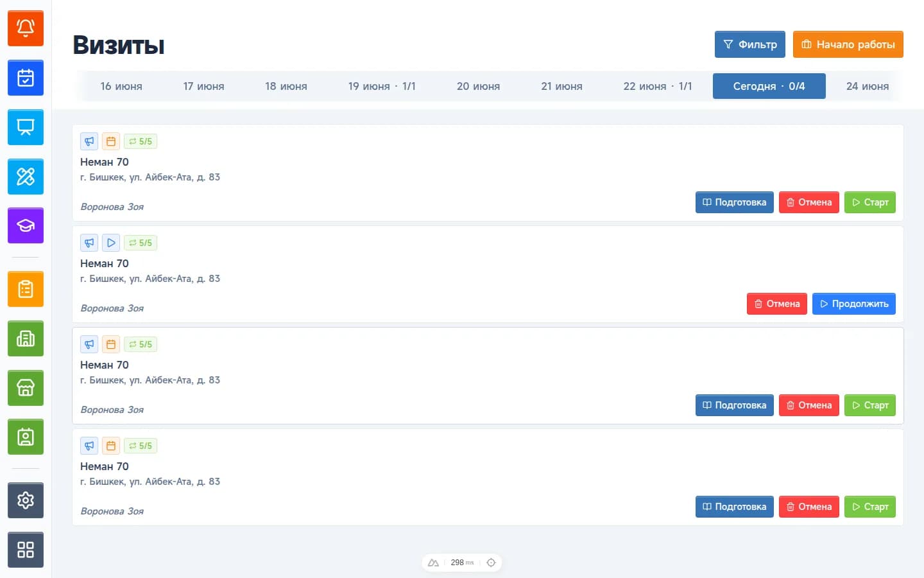Open the contact badge sidebar icon
The image size is (924, 578).
pyautogui.click(x=26, y=437)
